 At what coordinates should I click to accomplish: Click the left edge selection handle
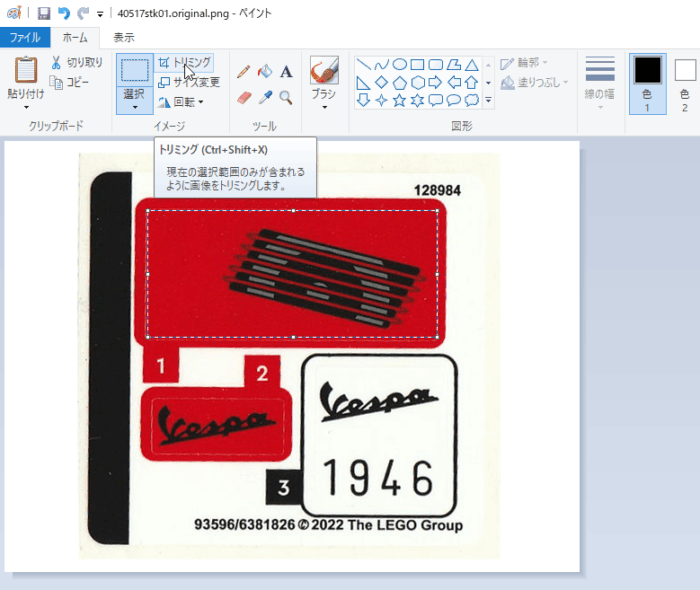pos(148,274)
